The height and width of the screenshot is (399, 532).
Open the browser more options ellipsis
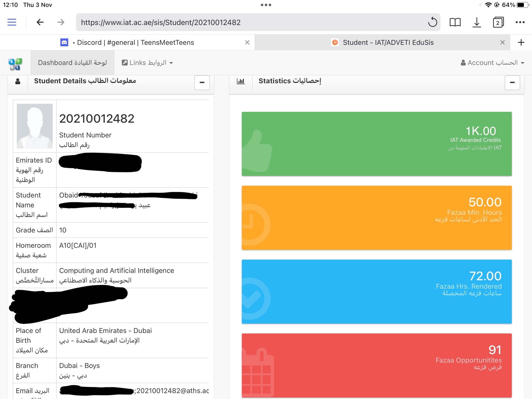[x=520, y=22]
